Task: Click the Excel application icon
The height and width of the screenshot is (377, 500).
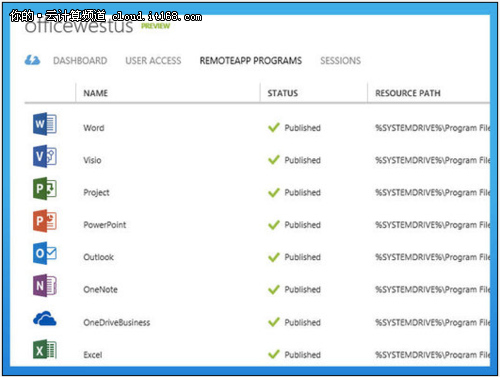Action: [x=45, y=350]
